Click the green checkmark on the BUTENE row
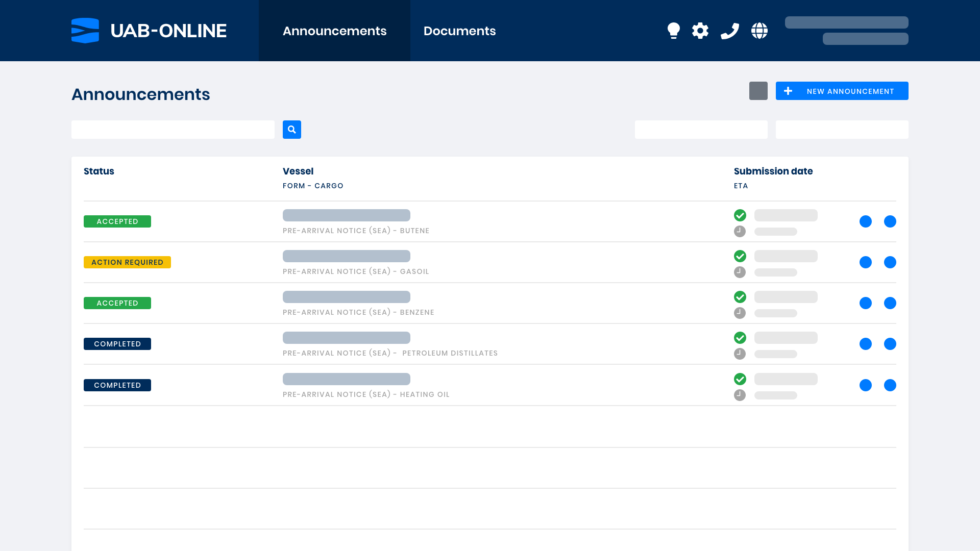 coord(740,215)
